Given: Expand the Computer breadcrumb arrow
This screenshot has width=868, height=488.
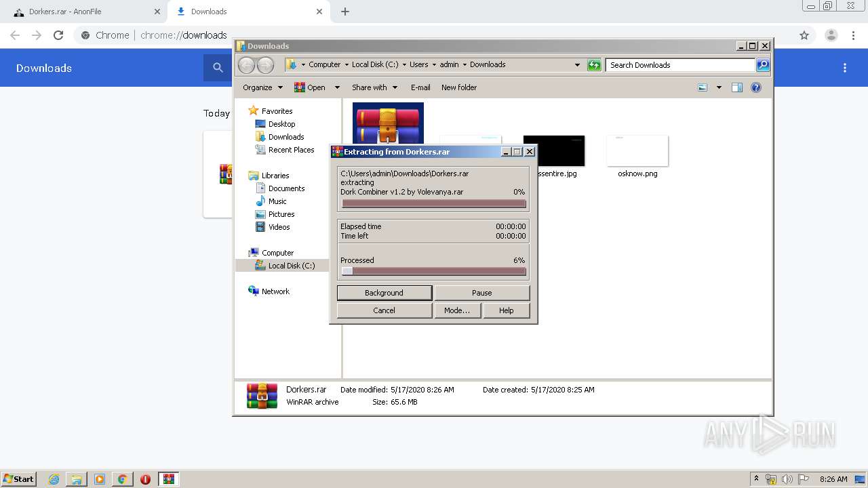Looking at the screenshot, I should pos(346,65).
